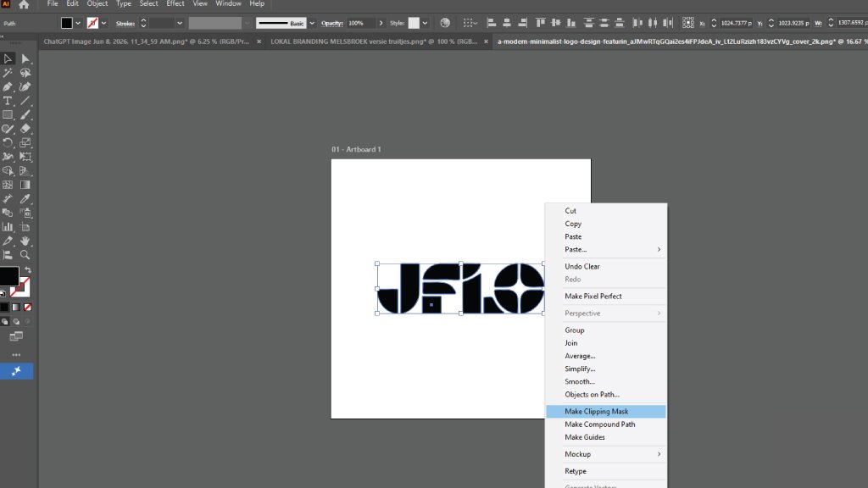Open the stroke weight dropdown
Image resolution: width=868 pixels, height=488 pixels.
click(x=180, y=23)
